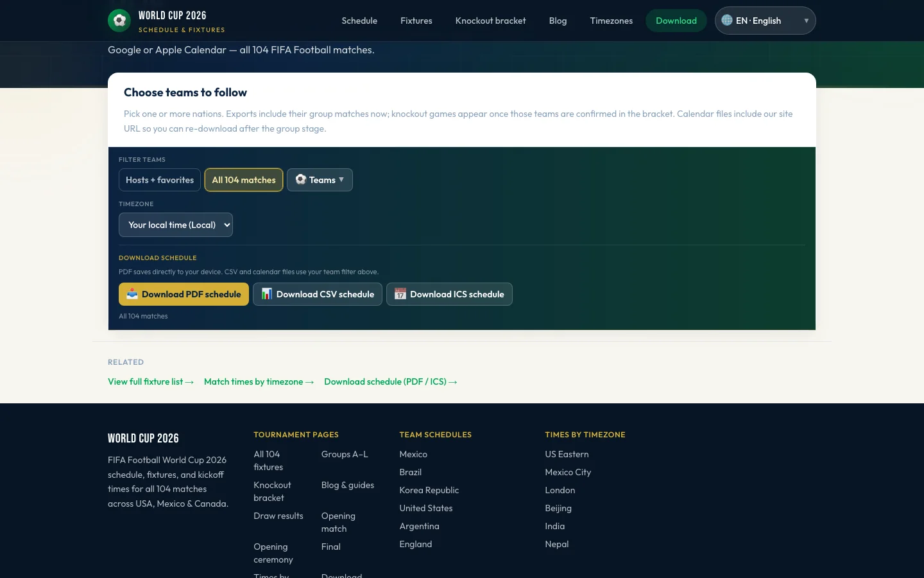
Task: Open the Teams dropdown filter
Action: click(320, 180)
